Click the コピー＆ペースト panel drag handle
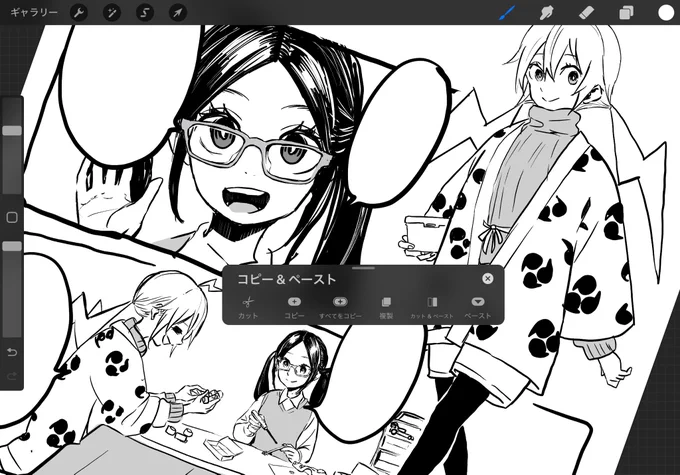The width and height of the screenshot is (680, 475). pyautogui.click(x=363, y=268)
